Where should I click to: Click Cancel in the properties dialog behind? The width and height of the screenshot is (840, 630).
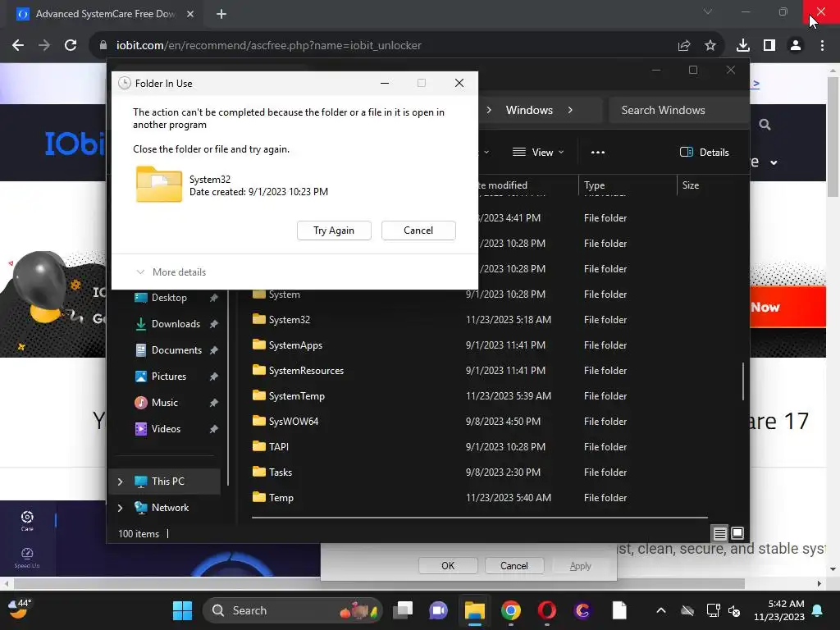(x=514, y=566)
